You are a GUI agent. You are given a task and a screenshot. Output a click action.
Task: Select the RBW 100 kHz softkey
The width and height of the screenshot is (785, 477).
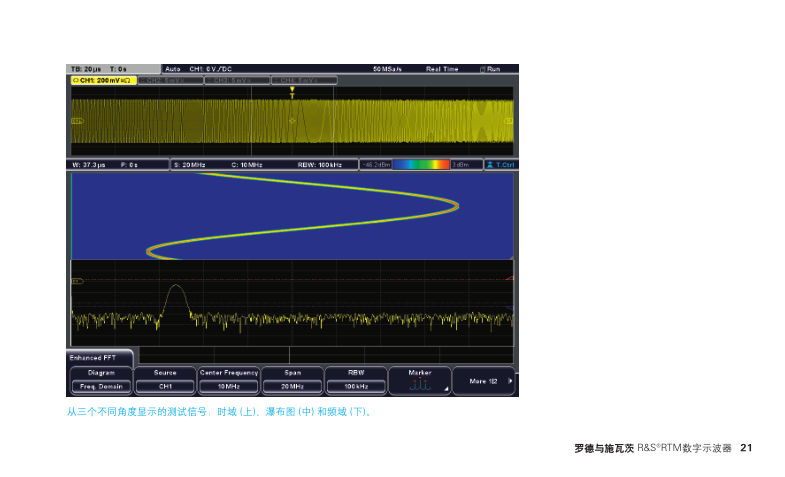[356, 380]
